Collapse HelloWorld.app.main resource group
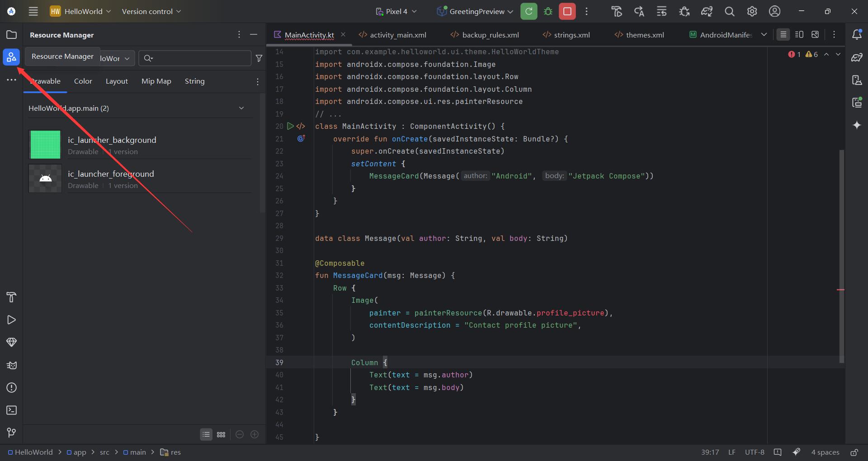868x461 pixels. tap(241, 108)
